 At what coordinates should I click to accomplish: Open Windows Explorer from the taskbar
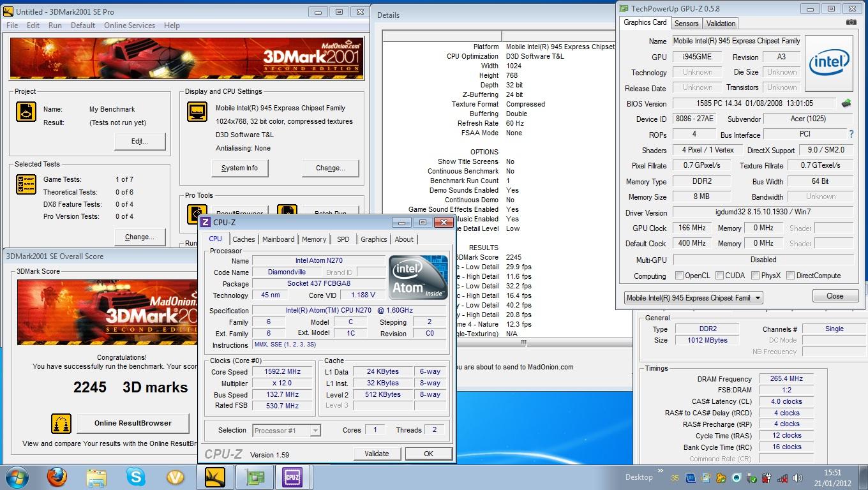coord(96,477)
